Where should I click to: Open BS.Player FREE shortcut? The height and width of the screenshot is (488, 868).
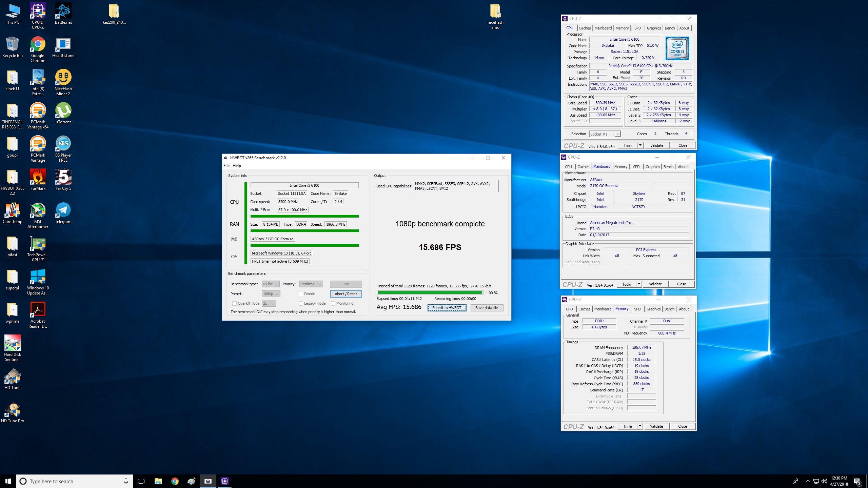[x=63, y=149]
